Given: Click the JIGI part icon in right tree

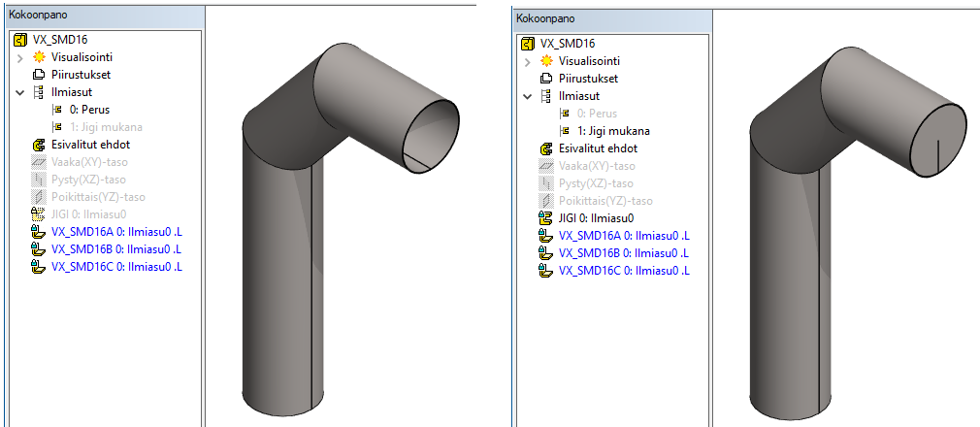Looking at the screenshot, I should (546, 218).
